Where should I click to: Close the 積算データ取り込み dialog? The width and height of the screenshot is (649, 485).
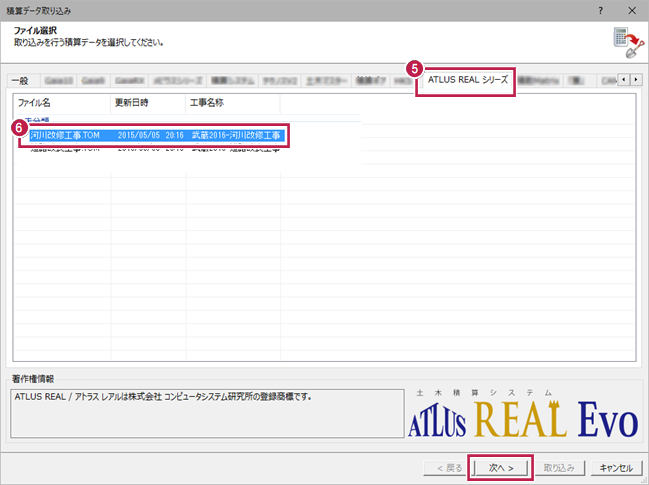coord(632,11)
